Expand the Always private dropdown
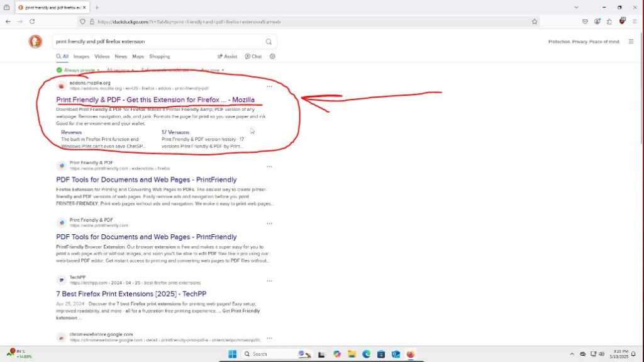 pyautogui.click(x=78, y=71)
